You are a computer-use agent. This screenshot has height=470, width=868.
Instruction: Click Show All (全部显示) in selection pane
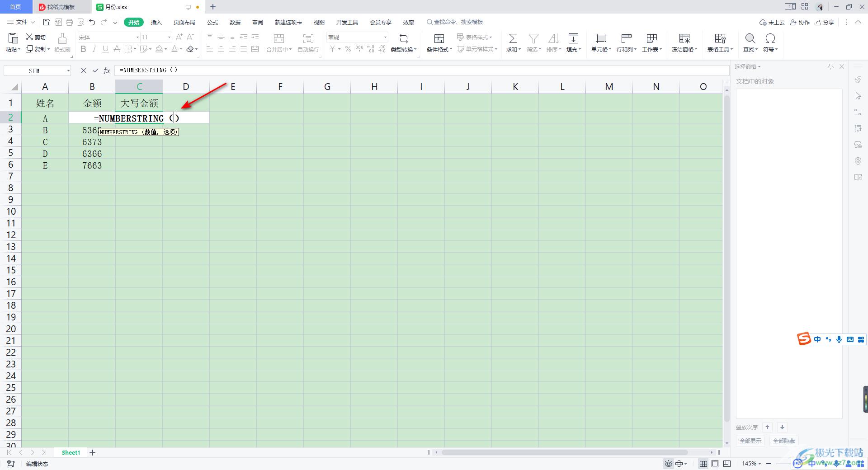pos(750,441)
